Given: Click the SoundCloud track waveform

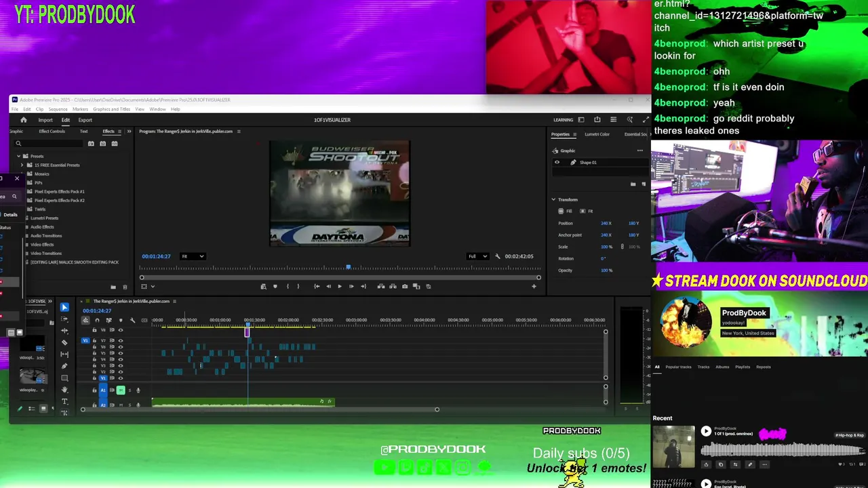Looking at the screenshot, I should 782,449.
